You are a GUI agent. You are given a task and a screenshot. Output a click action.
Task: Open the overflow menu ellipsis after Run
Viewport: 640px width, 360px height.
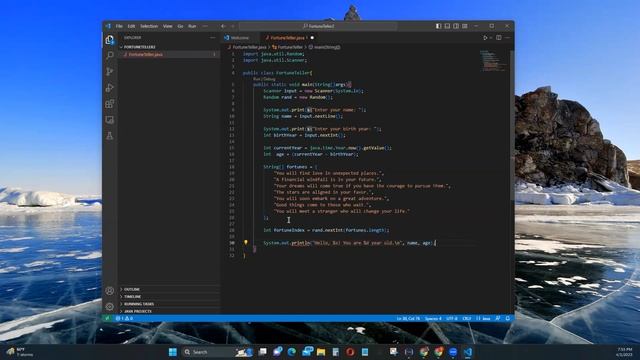click(205, 26)
